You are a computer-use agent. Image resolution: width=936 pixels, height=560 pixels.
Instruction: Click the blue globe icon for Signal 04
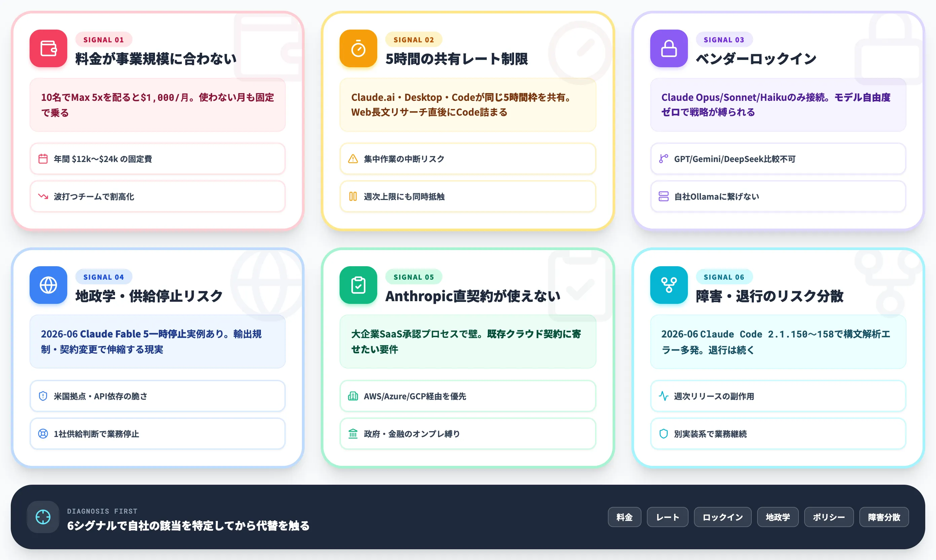(x=48, y=285)
